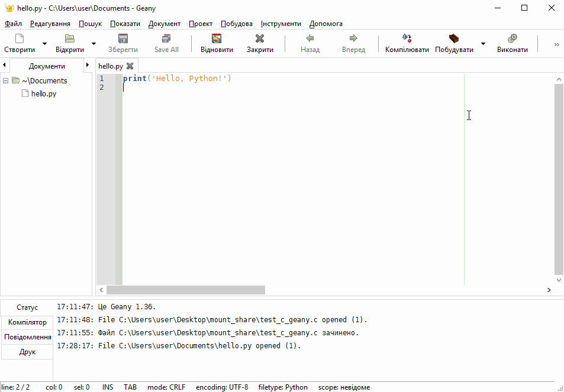
Task: Select the Повідомлення message tab
Action: 27,337
